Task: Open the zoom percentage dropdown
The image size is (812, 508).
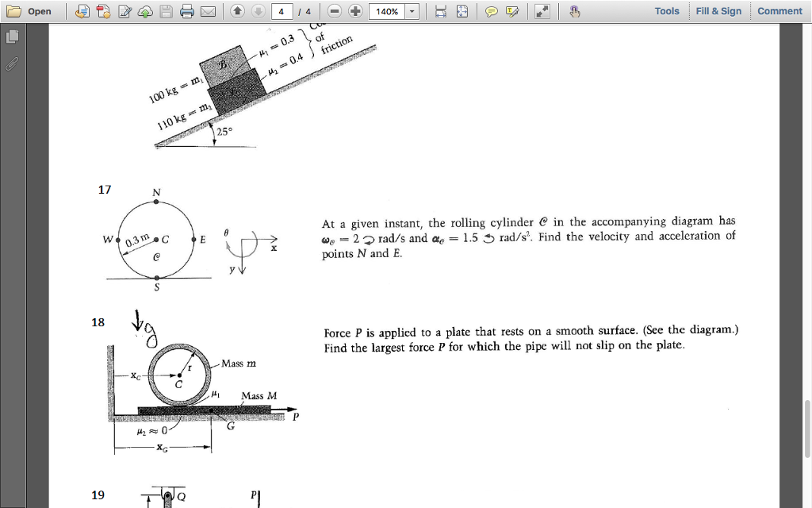Action: (x=412, y=11)
